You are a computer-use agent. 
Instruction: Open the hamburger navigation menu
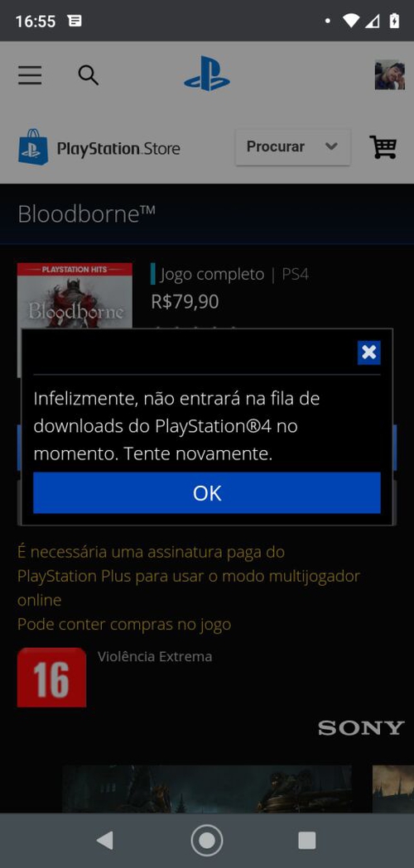[x=30, y=74]
